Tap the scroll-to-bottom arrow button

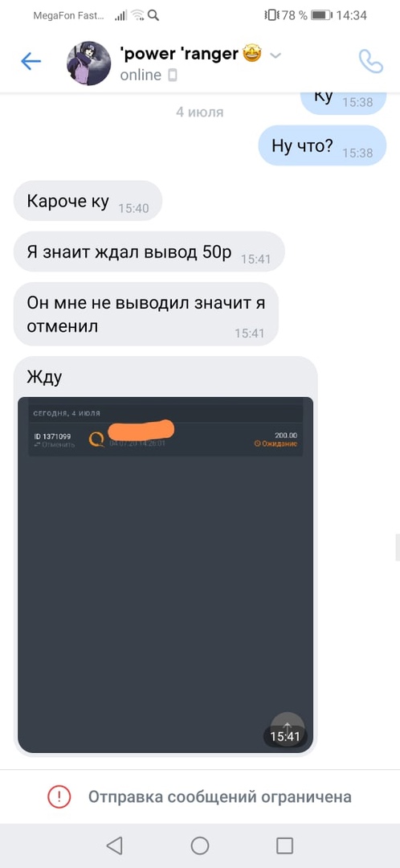coord(287,728)
